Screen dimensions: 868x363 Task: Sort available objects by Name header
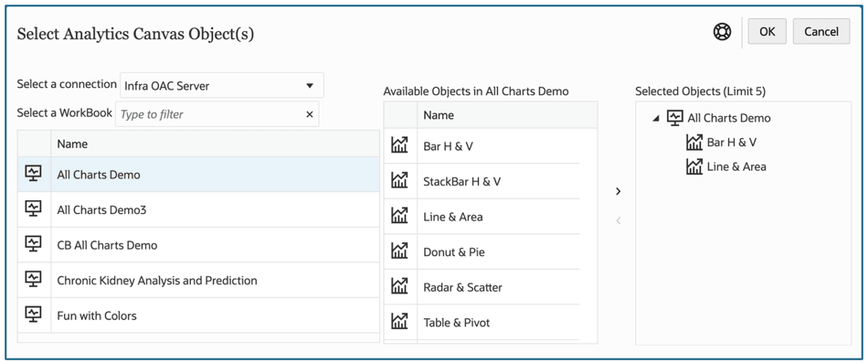point(507,115)
